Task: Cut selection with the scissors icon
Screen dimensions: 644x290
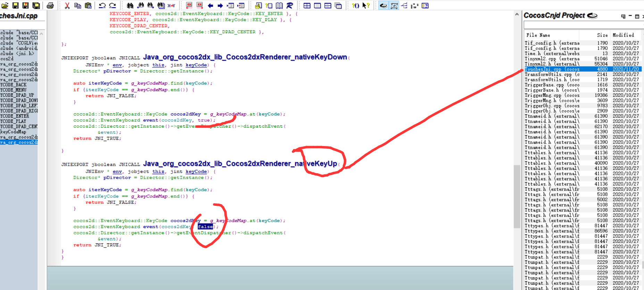Action: click(x=67, y=6)
